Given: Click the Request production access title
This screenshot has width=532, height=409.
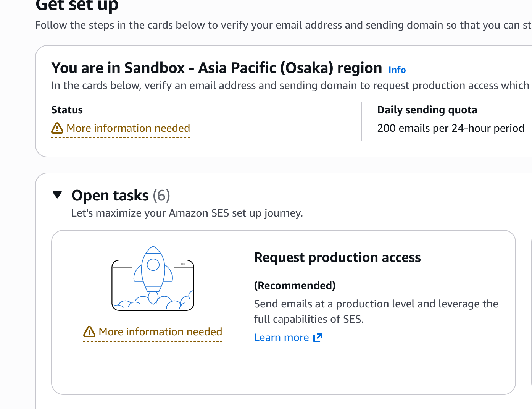Looking at the screenshot, I should (x=337, y=257).
